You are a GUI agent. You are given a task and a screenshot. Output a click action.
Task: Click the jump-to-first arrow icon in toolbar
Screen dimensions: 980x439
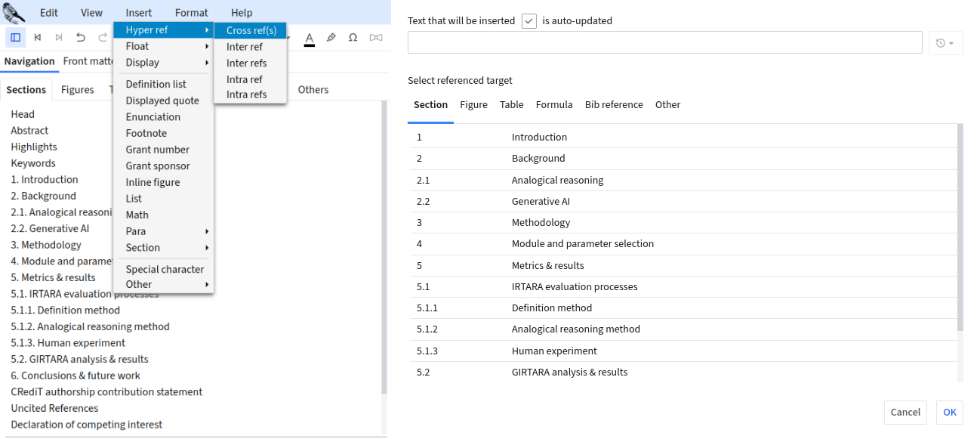(x=37, y=37)
